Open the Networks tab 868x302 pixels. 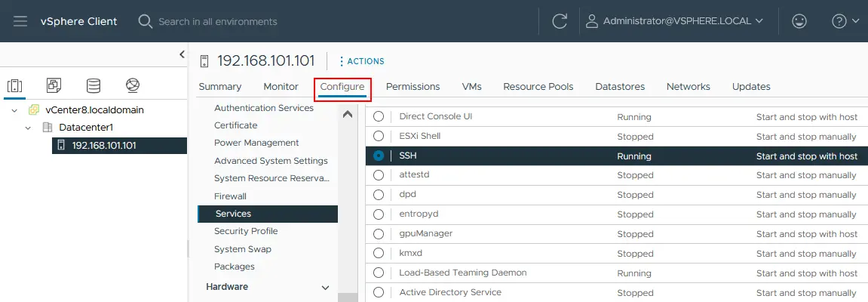point(688,86)
